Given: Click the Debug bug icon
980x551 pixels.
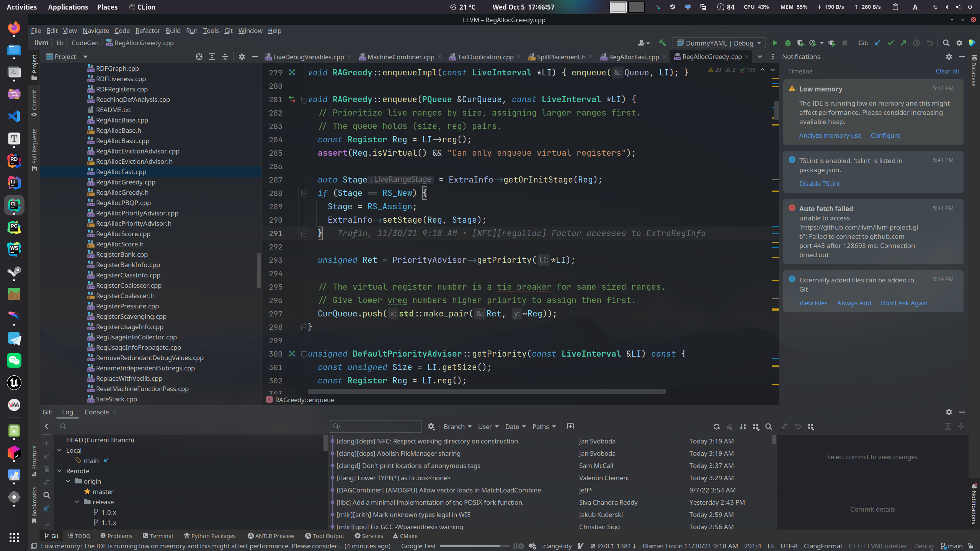Looking at the screenshot, I should tap(787, 43).
